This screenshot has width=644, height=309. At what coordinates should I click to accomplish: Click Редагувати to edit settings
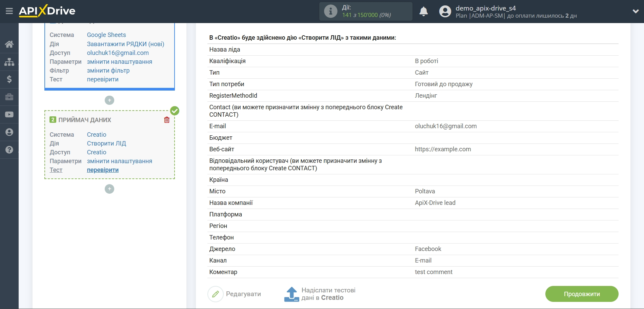tap(235, 294)
